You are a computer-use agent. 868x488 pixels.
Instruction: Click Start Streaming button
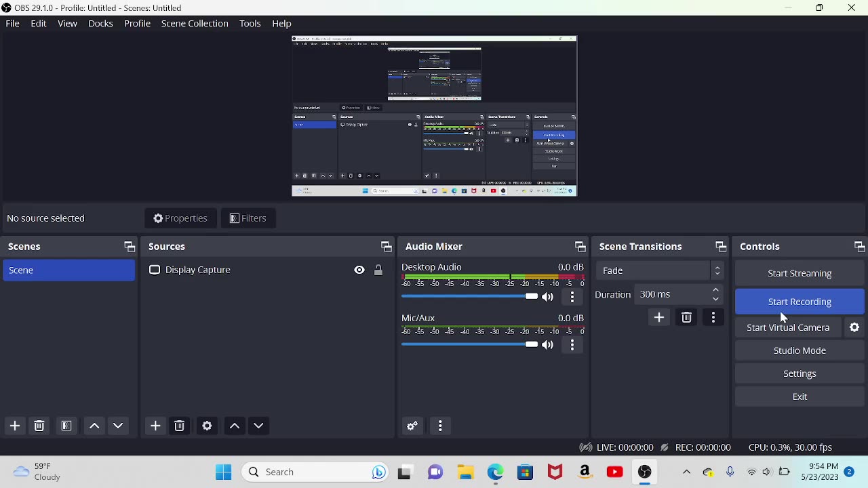[x=800, y=273]
